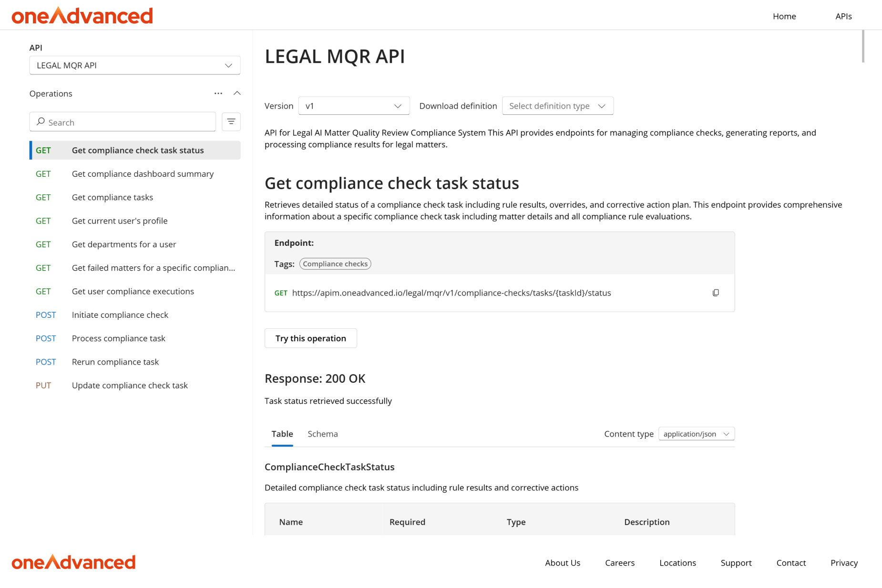
Task: Click the Compliance checks tag
Action: [335, 264]
